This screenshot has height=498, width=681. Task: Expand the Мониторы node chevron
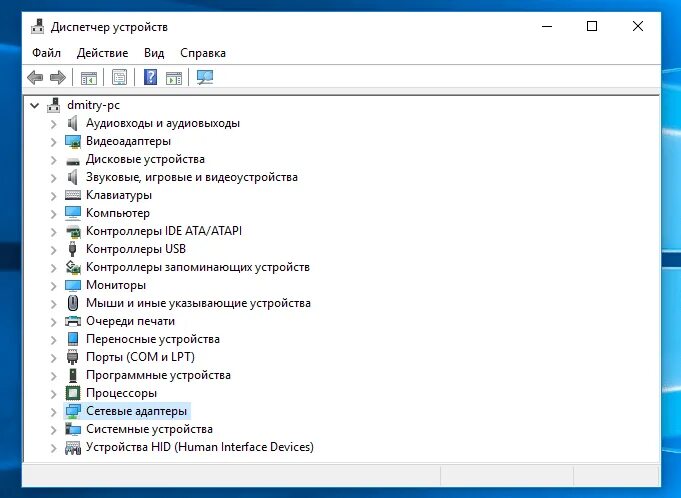click(x=53, y=286)
